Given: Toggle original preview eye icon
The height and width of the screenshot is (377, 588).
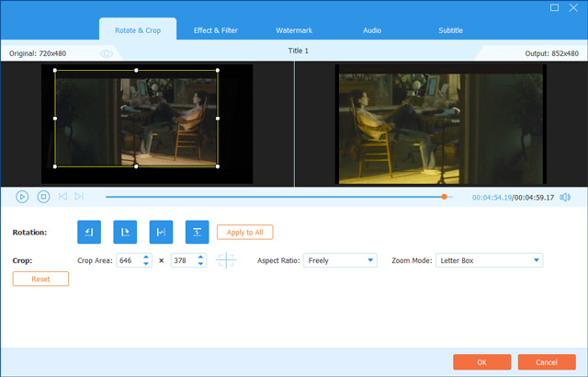Looking at the screenshot, I should point(107,53).
